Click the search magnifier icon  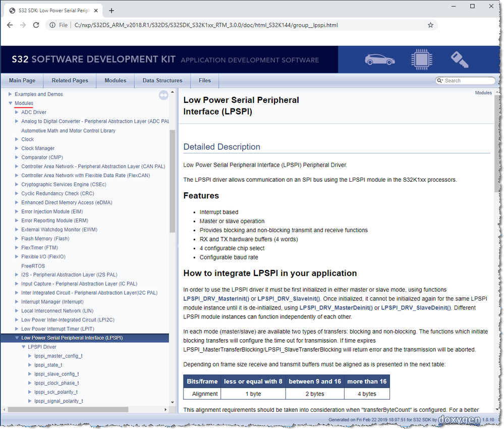pyautogui.click(x=439, y=80)
